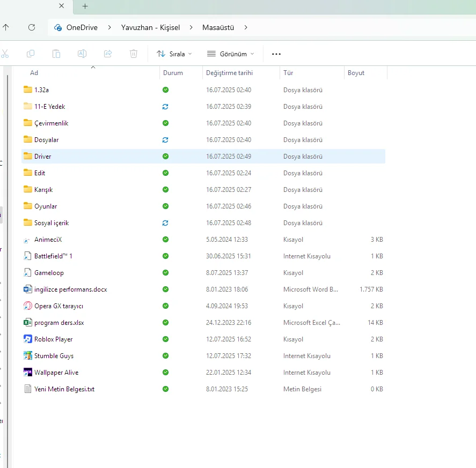Open the Görünüm view dropdown
This screenshot has height=468, width=476.
coord(230,54)
